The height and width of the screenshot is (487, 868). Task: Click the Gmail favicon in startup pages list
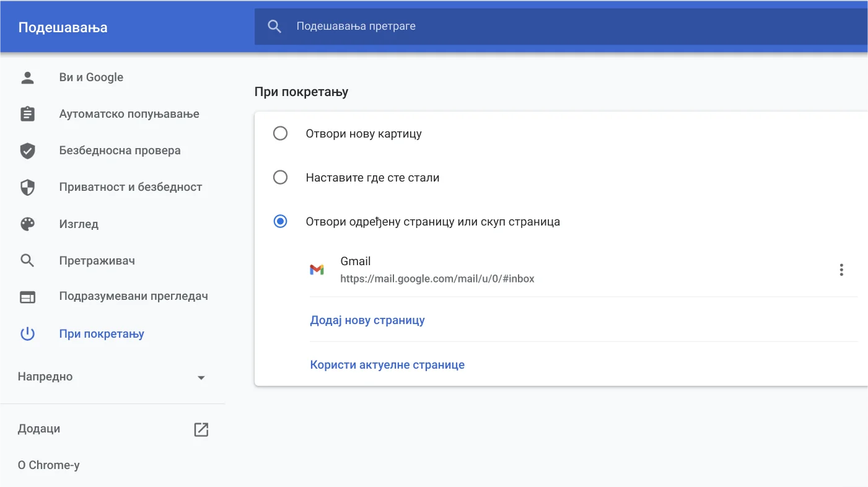point(318,269)
